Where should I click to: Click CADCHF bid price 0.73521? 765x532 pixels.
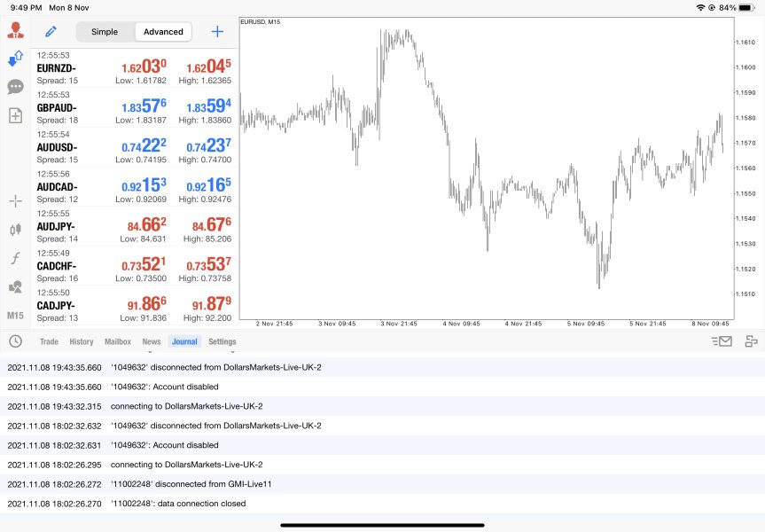144,264
